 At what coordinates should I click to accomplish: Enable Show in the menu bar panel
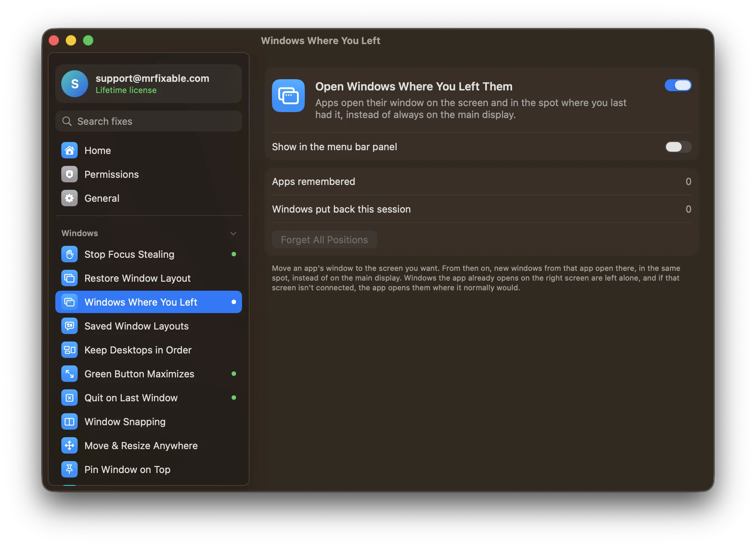(x=678, y=147)
